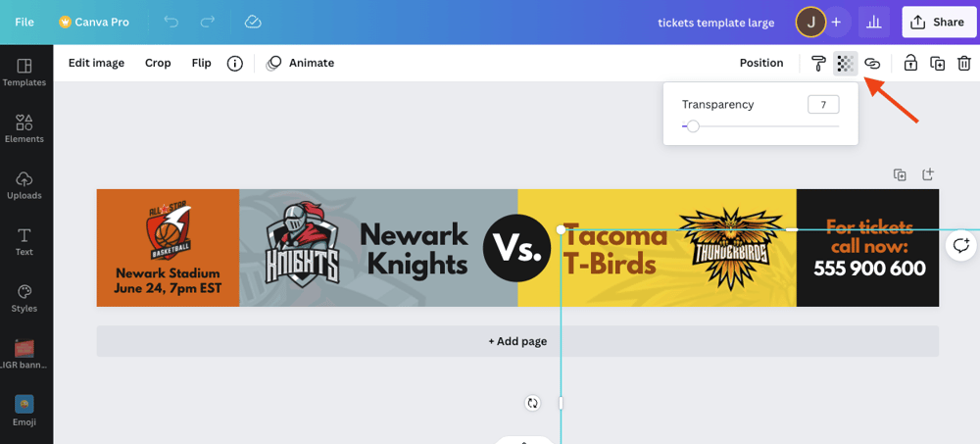Click the cloud save status icon
This screenshot has width=980, height=444.
tap(253, 22)
